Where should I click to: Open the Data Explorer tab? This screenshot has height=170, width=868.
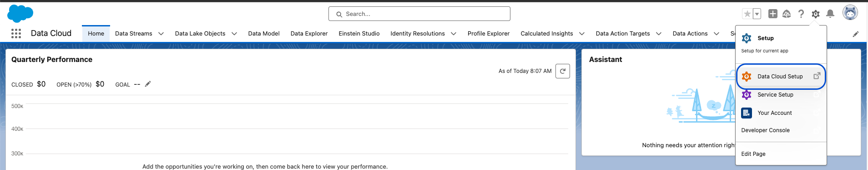pos(309,33)
